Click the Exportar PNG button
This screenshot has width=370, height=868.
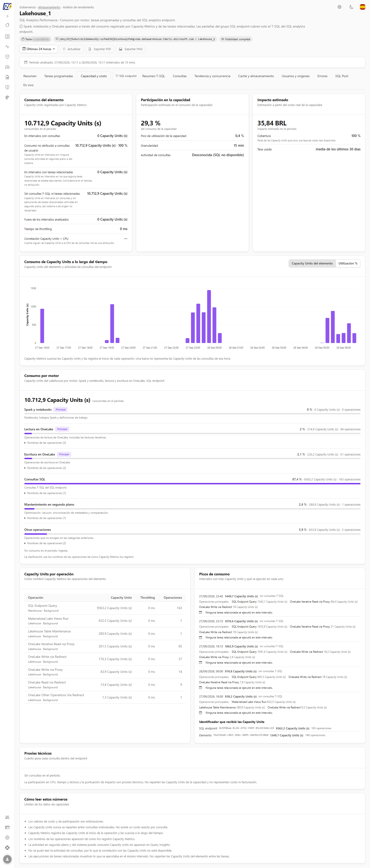coord(130,49)
